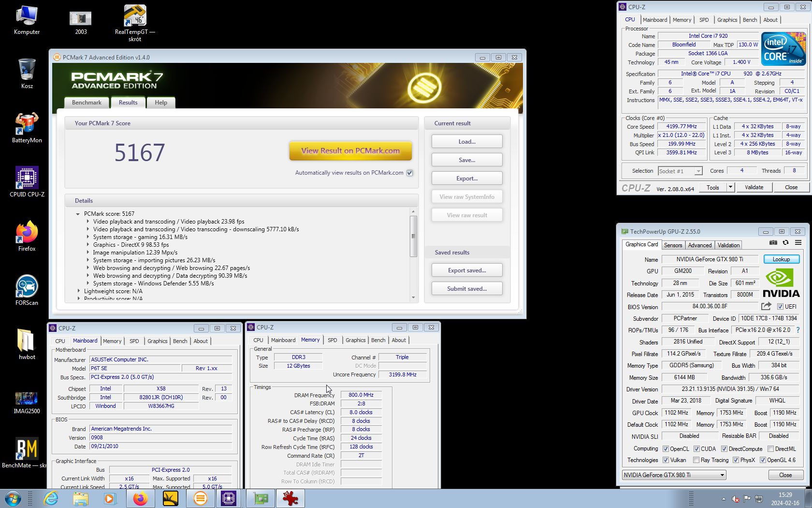
Task: Toggle UEFI checkbox in GPU-Z
Action: coord(780,307)
